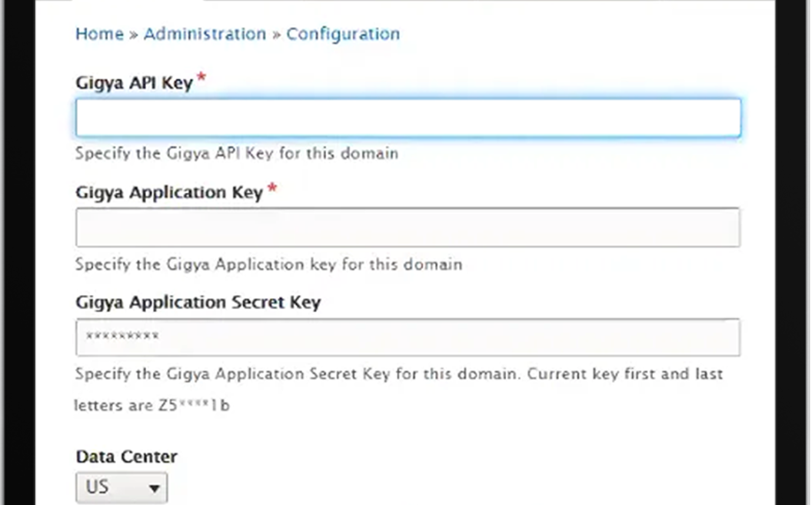The height and width of the screenshot is (505, 812).
Task: Go to the Configuration breadcrumb page
Action: pos(343,34)
